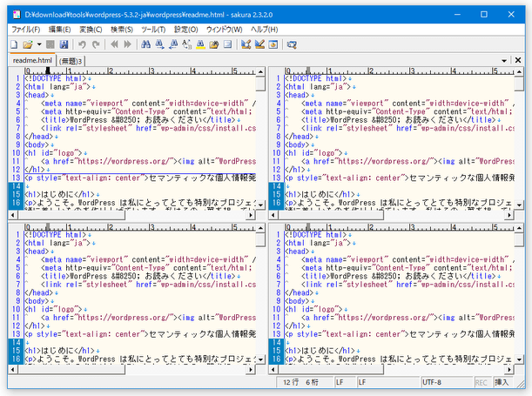Open the 設定(O) menu
Viewport: 532px width, 396px height.
[x=186, y=30]
